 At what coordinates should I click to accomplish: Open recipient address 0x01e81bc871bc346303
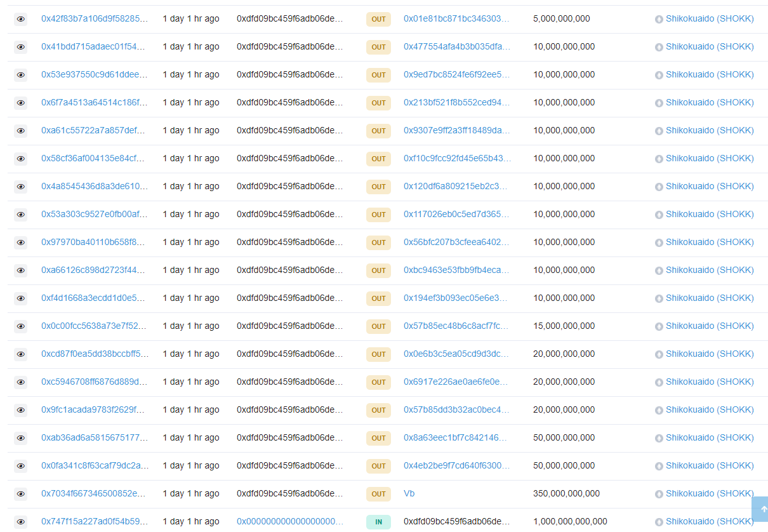[x=456, y=19]
